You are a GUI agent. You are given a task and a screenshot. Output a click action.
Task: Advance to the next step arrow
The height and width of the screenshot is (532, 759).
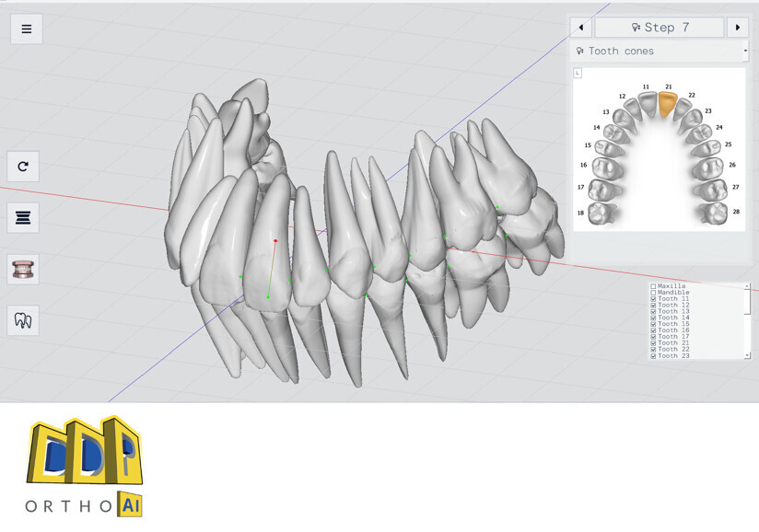coord(737,28)
